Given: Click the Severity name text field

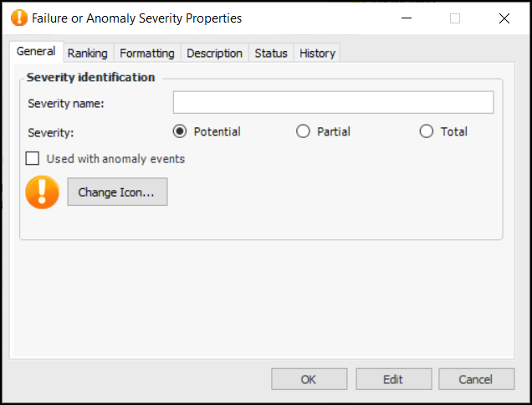Looking at the screenshot, I should (x=333, y=103).
